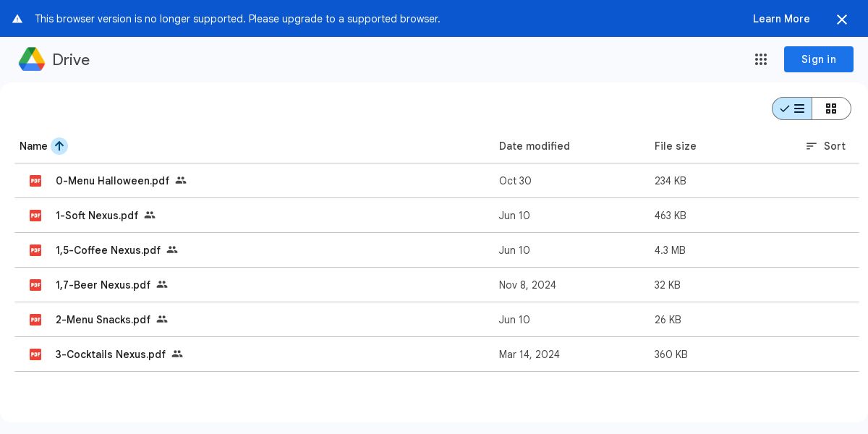Click the Google Drive logo icon
868x434 pixels.
(x=32, y=59)
